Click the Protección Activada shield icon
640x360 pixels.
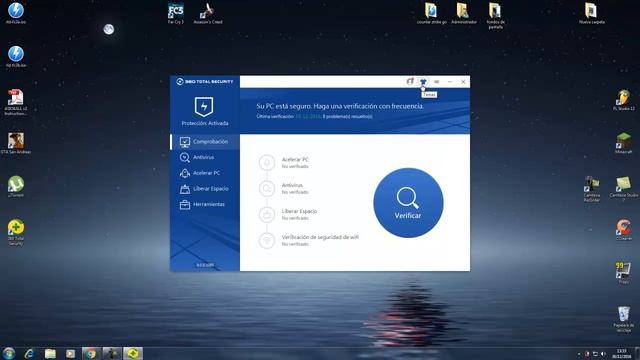pyautogui.click(x=204, y=107)
